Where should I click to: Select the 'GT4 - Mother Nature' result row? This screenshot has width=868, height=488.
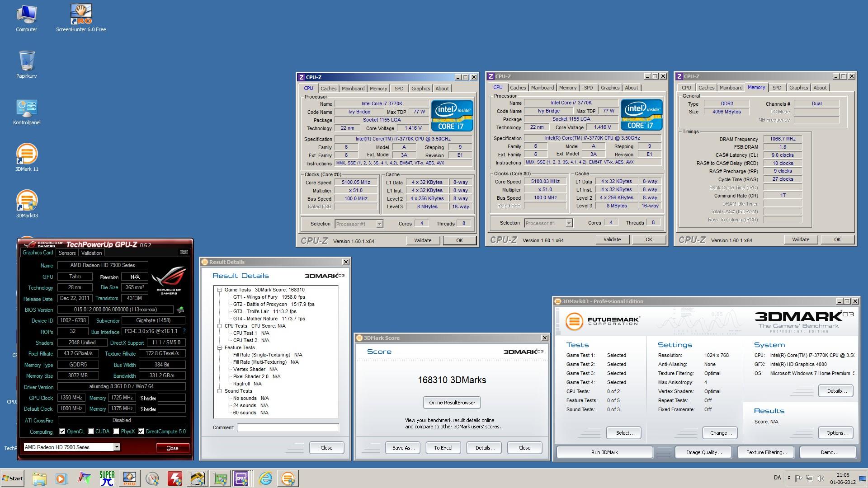[x=269, y=319]
